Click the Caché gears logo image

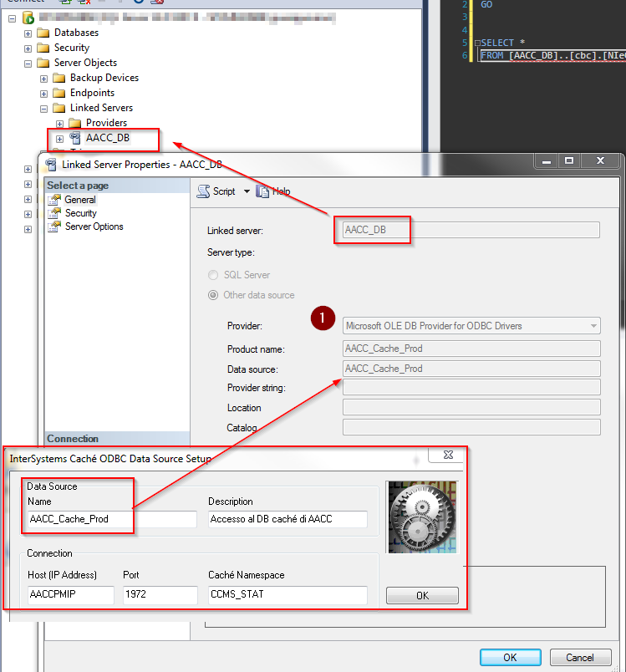coord(422,517)
